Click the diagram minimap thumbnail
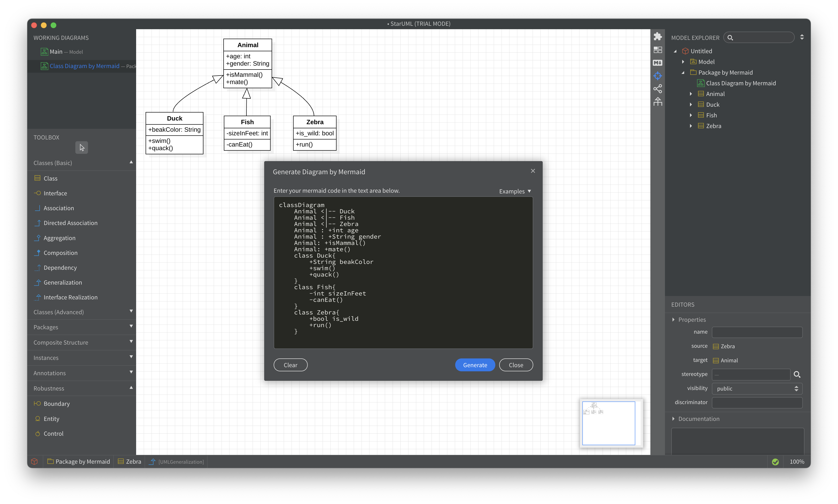Screen dimensions: 838x504 [611, 424]
